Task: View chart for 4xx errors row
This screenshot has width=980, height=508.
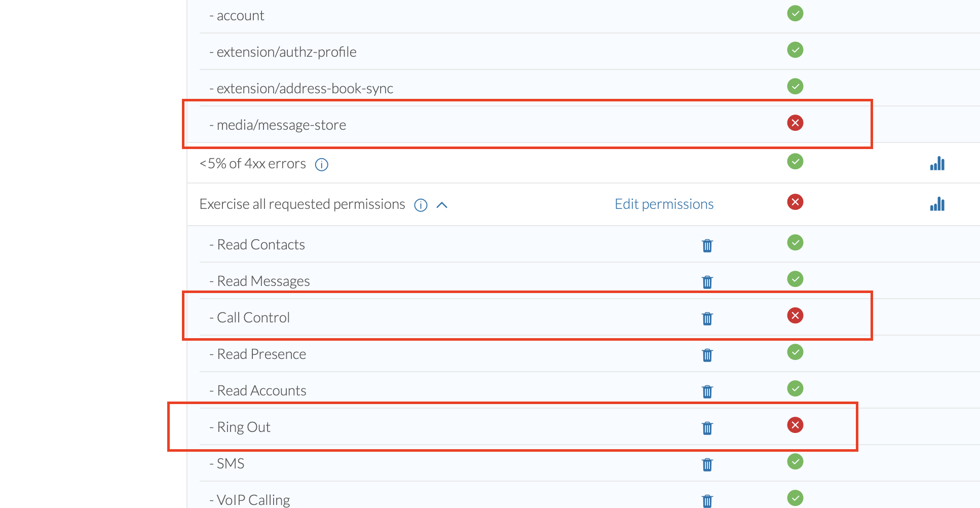Action: [937, 163]
